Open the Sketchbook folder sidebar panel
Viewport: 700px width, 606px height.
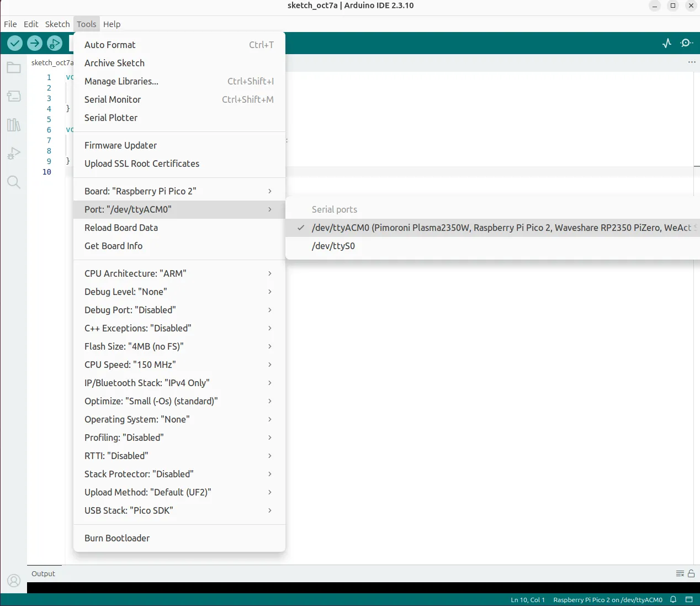pos(14,68)
